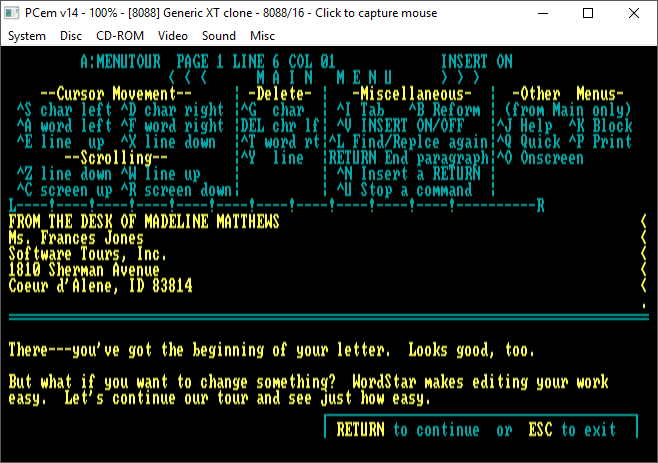Click '^Z line down' scrolling entry
This screenshot has width=658, height=463.
(64, 174)
